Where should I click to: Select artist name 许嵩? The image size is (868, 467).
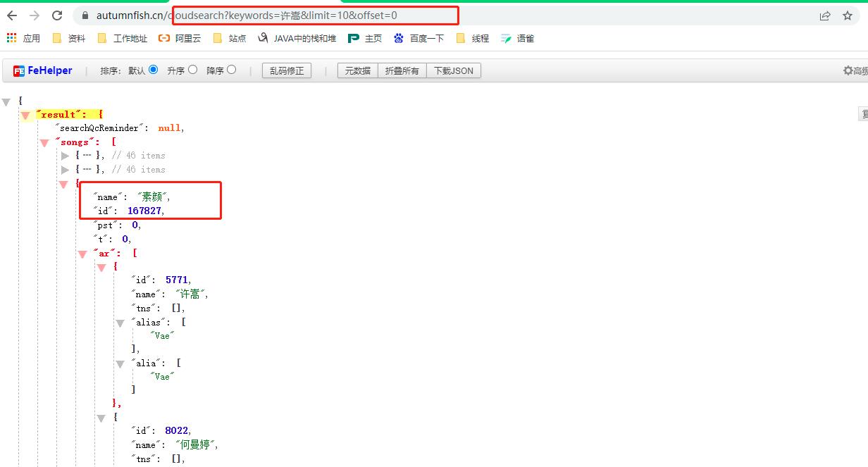[x=191, y=294]
